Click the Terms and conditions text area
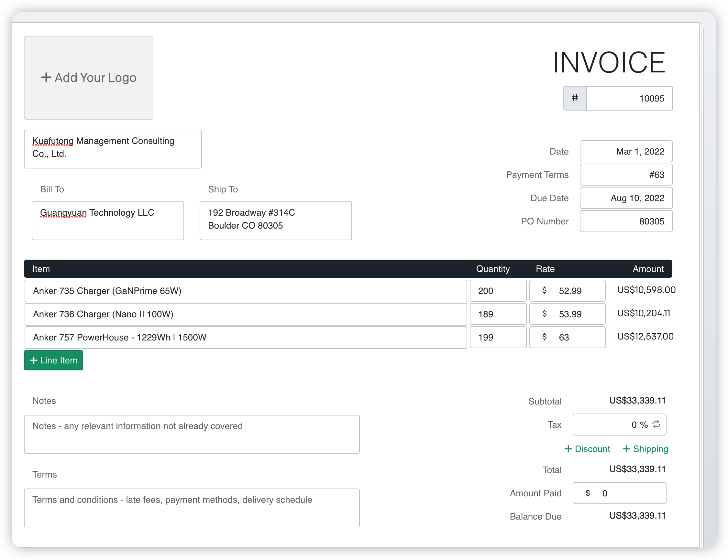Screen dimensions: 728x560 [192, 508]
